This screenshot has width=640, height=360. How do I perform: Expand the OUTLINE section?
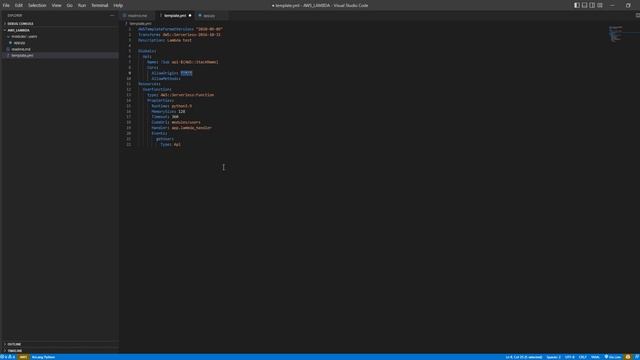tap(60, 344)
